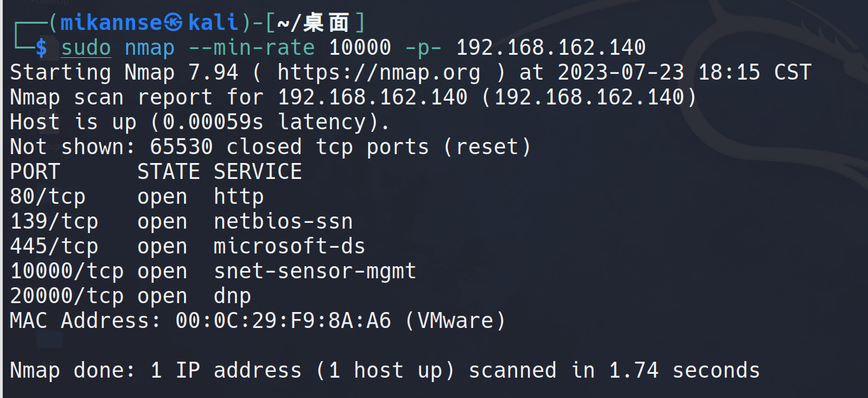Select the mikannse username in the prompt

(x=111, y=23)
